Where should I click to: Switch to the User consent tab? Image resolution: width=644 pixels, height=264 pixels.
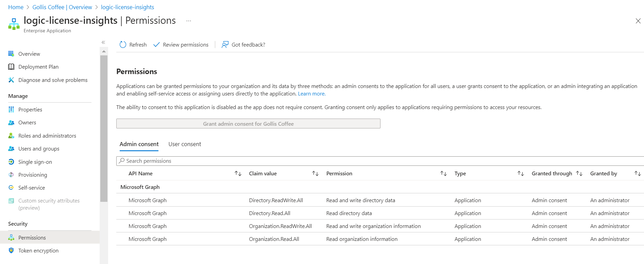coord(185,144)
